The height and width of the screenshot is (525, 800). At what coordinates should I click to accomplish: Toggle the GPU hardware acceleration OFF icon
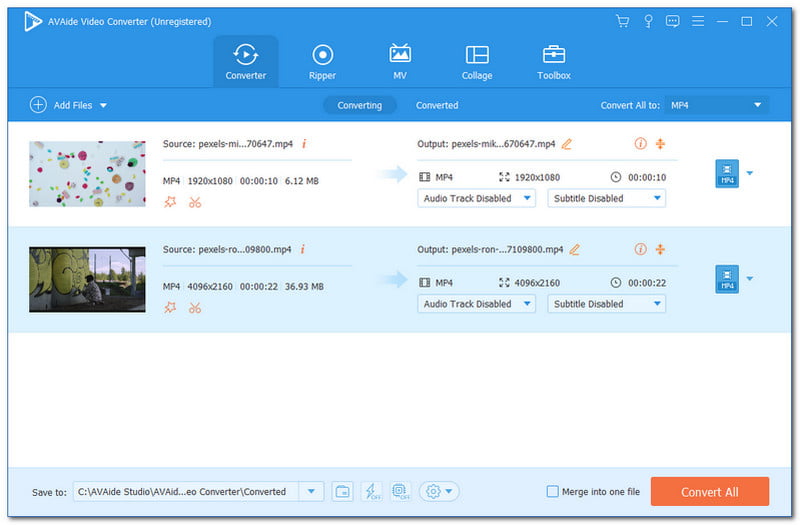400,491
